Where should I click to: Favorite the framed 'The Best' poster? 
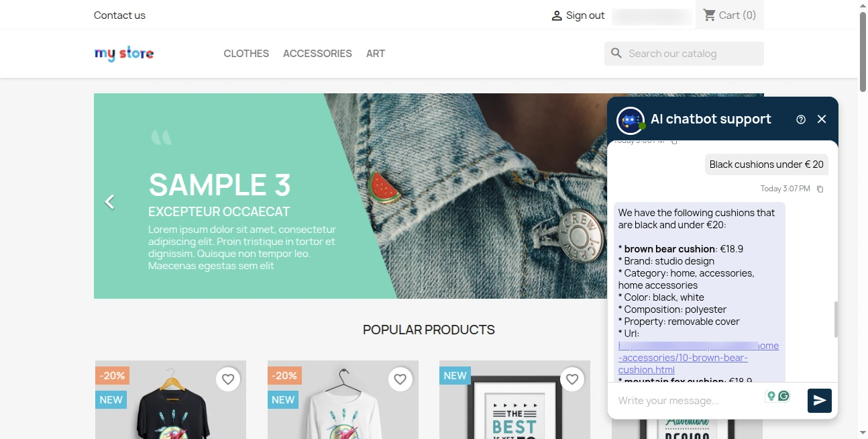click(x=572, y=379)
